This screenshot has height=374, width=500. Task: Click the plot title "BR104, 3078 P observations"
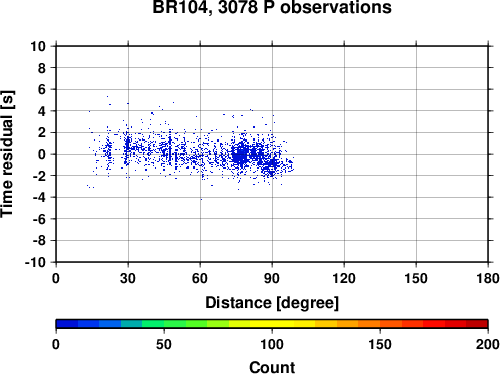pos(272,7)
